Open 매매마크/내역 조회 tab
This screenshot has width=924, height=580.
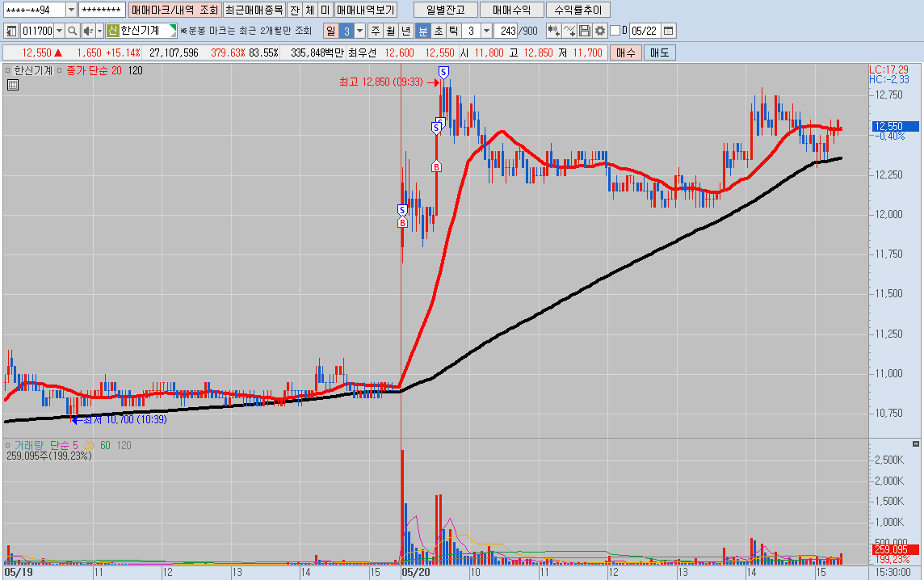coord(175,10)
